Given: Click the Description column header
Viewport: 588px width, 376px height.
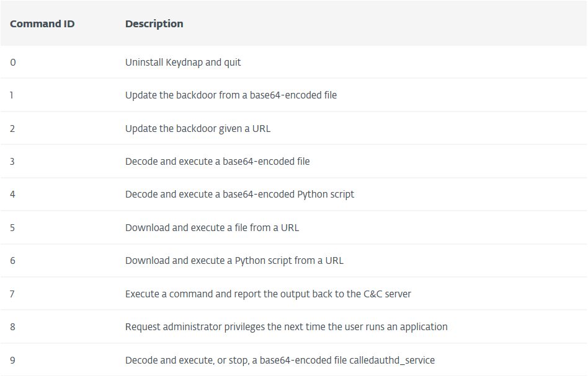Looking at the screenshot, I should (x=154, y=24).
